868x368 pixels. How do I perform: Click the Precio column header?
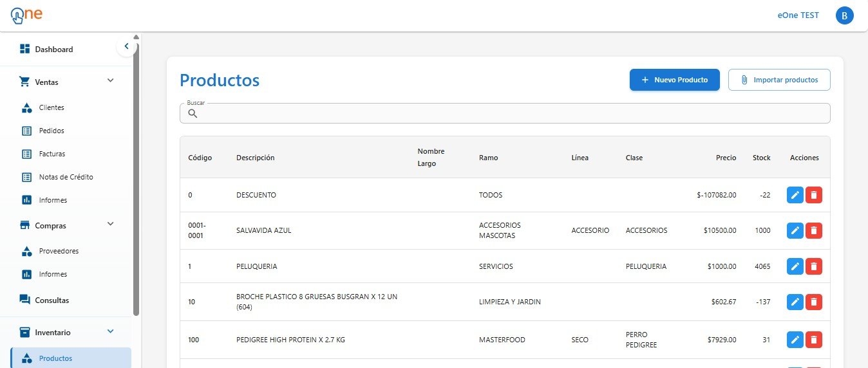[x=726, y=158]
